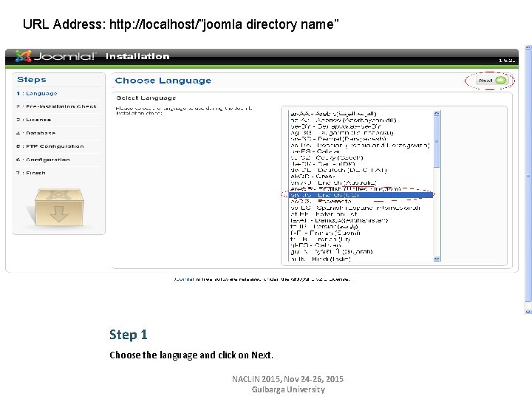Select highlighted en-US English (US) language
Viewport: 532px width, 399px height.
(x=361, y=195)
